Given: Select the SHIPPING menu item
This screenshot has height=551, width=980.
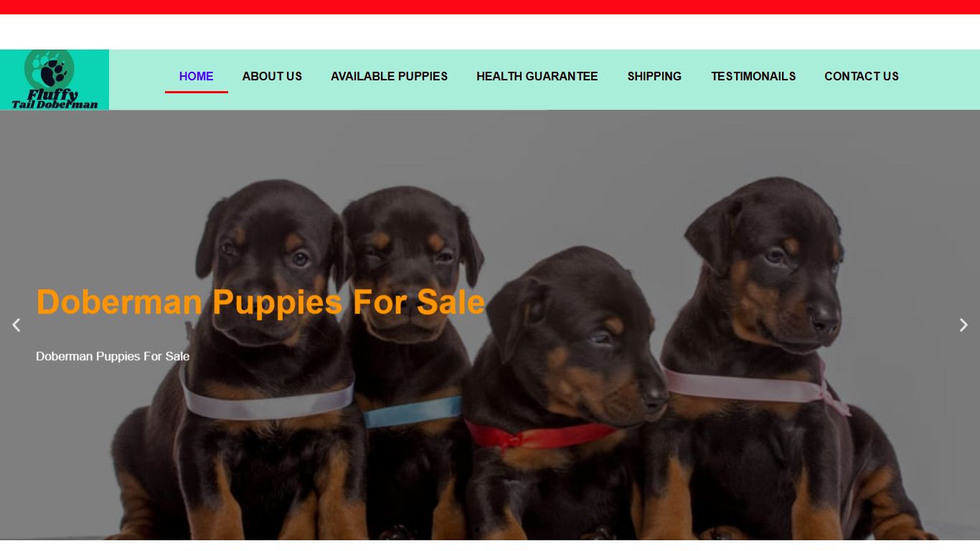Looking at the screenshot, I should 654,76.
